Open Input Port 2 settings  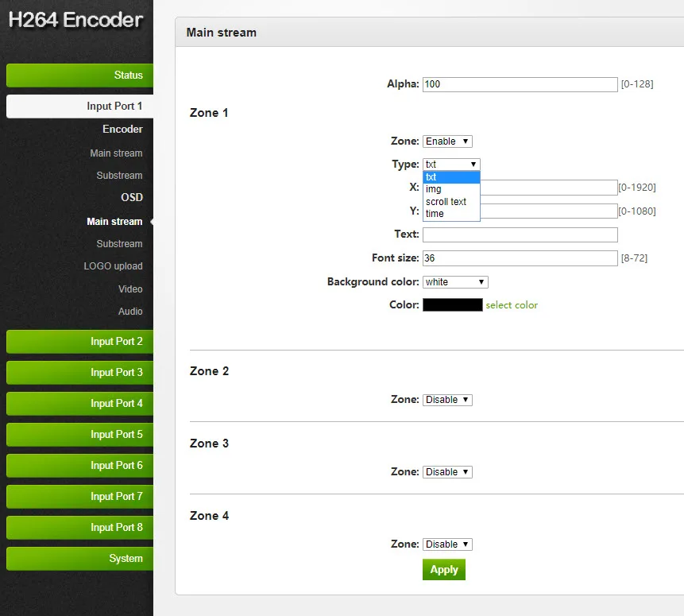[79, 342]
